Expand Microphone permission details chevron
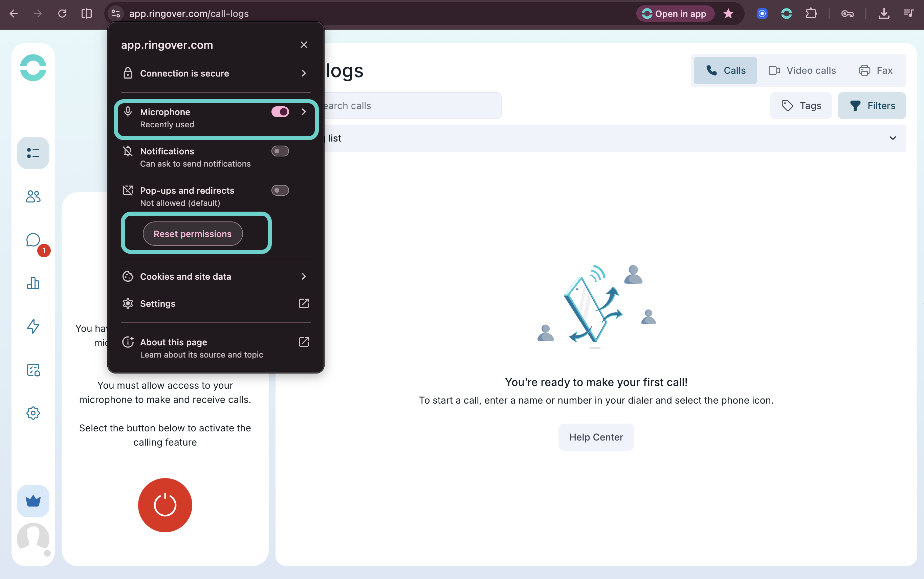 click(x=304, y=112)
